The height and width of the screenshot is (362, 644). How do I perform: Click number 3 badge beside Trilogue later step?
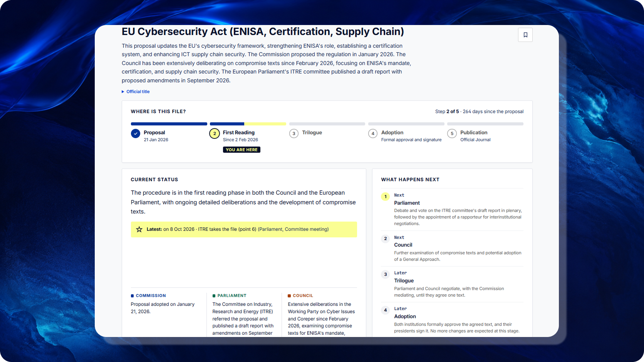(x=386, y=274)
